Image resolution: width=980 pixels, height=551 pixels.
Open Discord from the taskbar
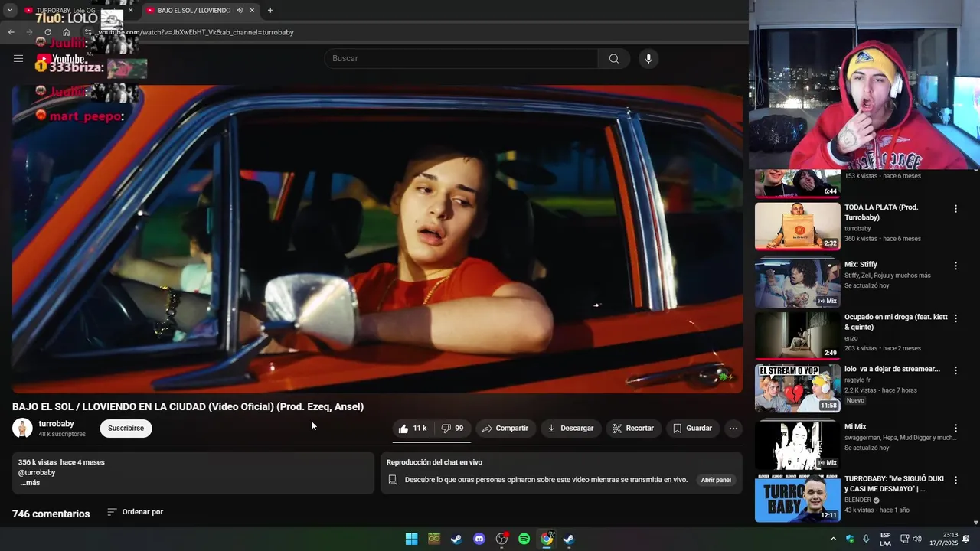coord(479,539)
